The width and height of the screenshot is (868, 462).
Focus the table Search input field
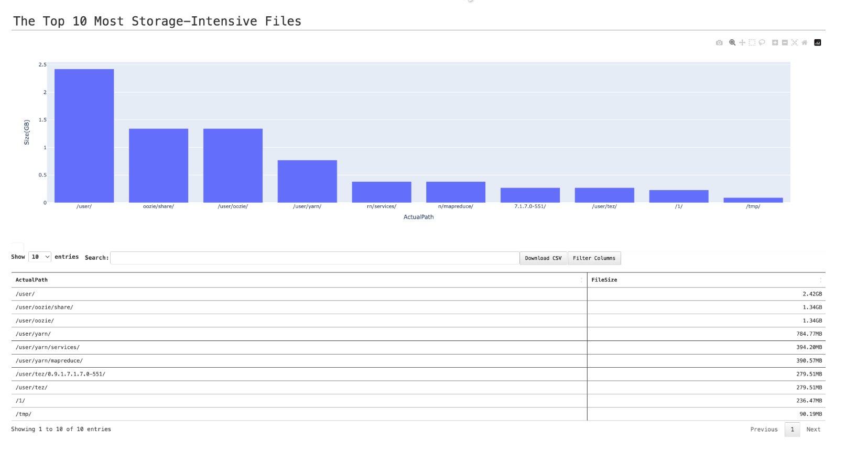point(314,258)
